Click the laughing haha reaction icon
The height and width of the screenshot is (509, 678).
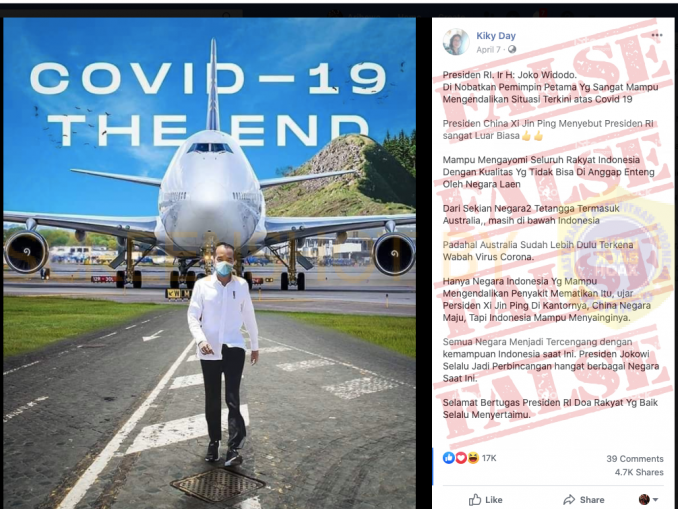coord(473,458)
